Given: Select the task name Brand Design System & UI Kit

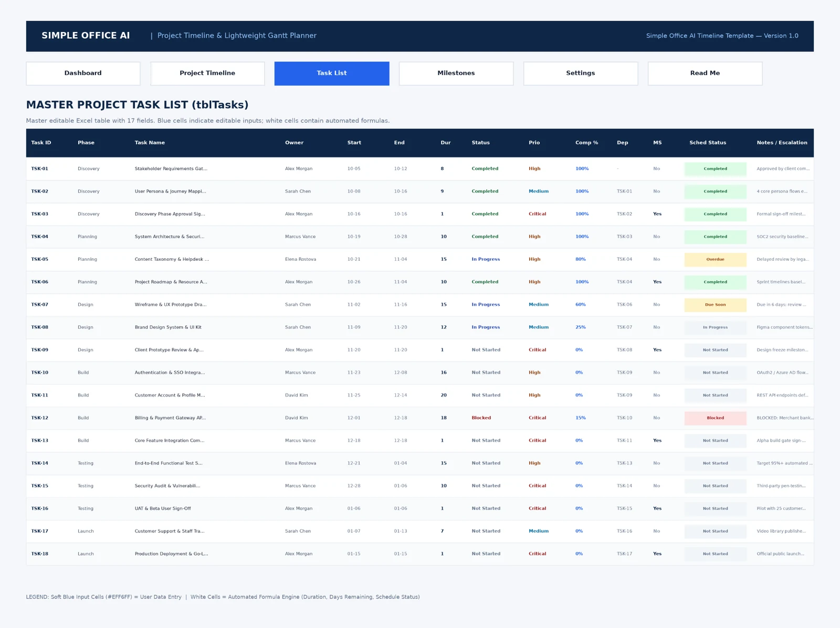Looking at the screenshot, I should [x=168, y=327].
